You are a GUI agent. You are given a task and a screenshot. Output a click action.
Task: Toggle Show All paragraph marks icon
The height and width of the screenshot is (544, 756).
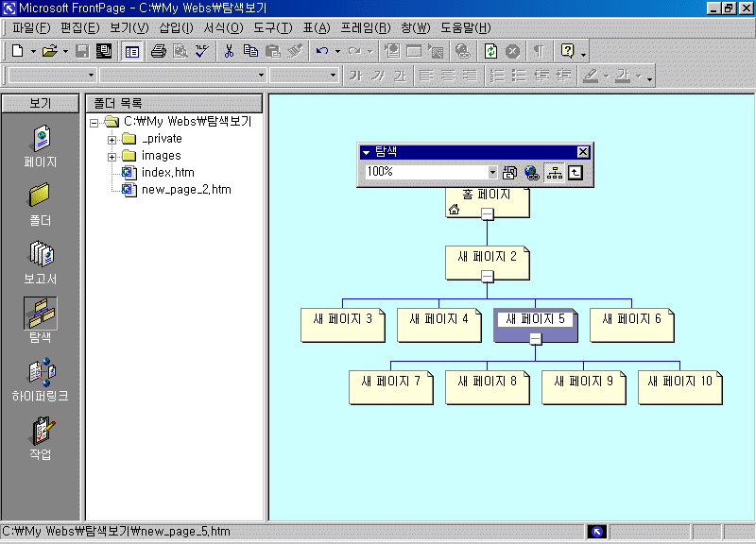[539, 51]
